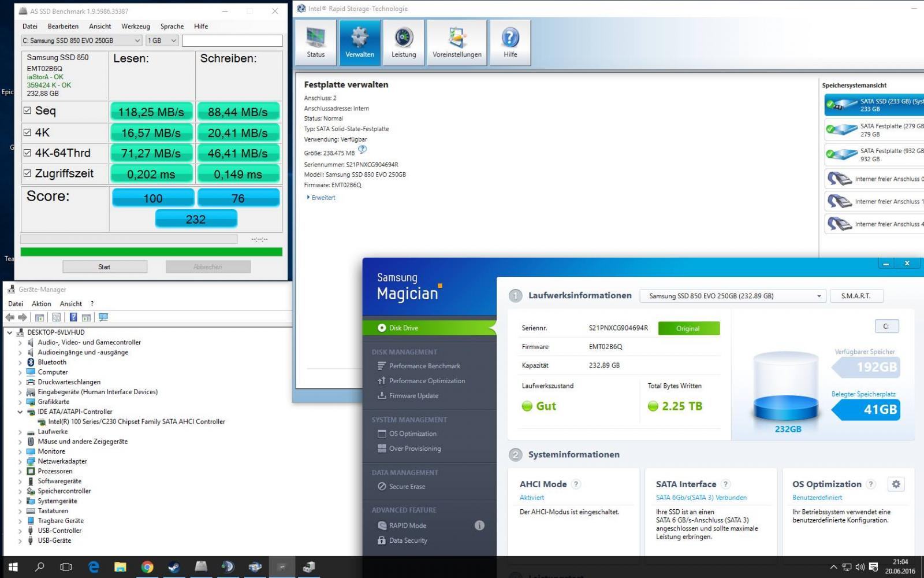924x578 pixels.
Task: Open Hilfe in Intel Rapid Storage toolbar
Action: pyautogui.click(x=510, y=42)
